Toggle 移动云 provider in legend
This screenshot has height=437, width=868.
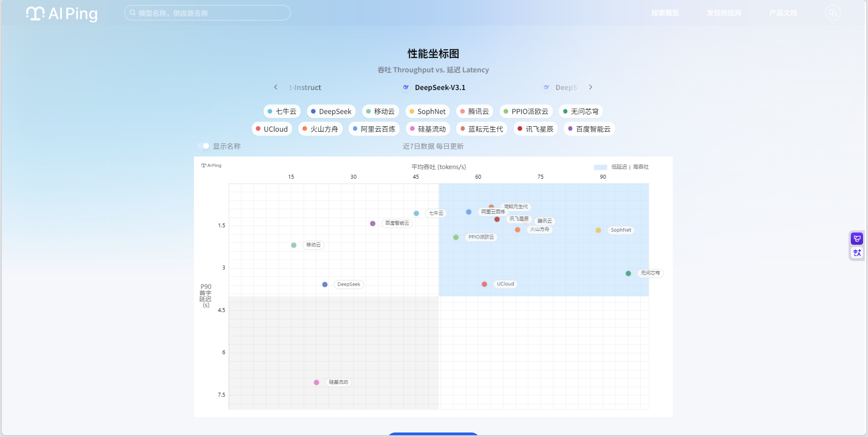380,111
